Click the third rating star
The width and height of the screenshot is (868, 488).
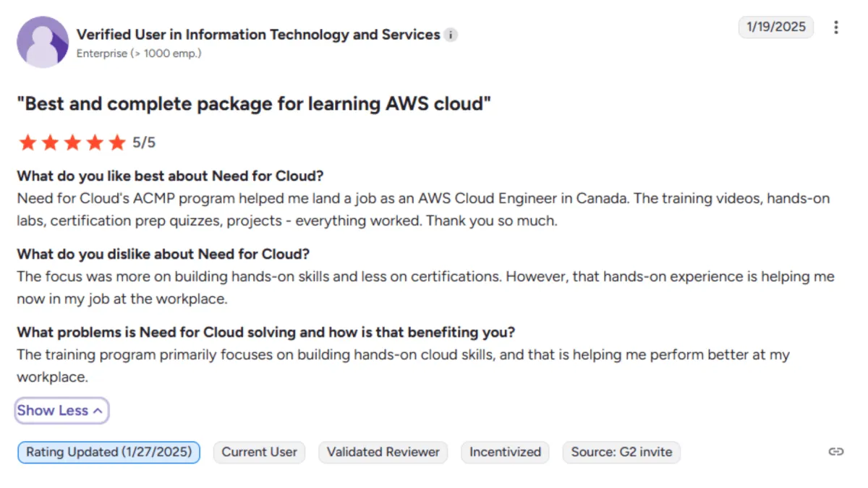pyautogui.click(x=72, y=142)
